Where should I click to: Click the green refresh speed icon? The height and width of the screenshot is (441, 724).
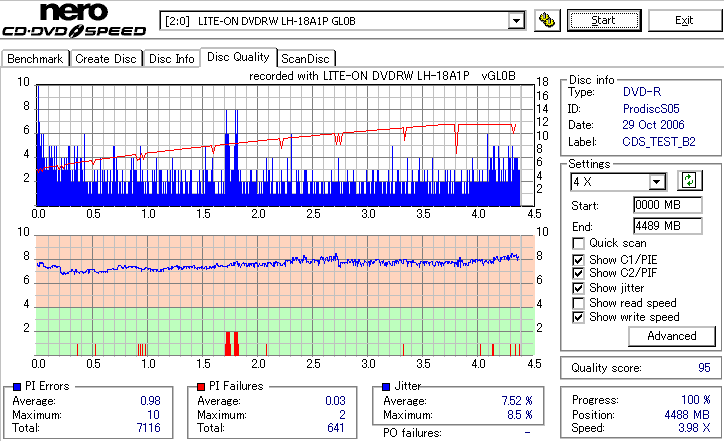(689, 180)
